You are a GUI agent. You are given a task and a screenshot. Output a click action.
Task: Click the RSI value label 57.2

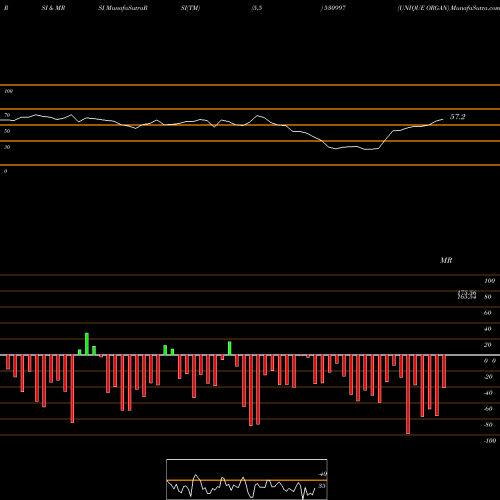click(457, 117)
